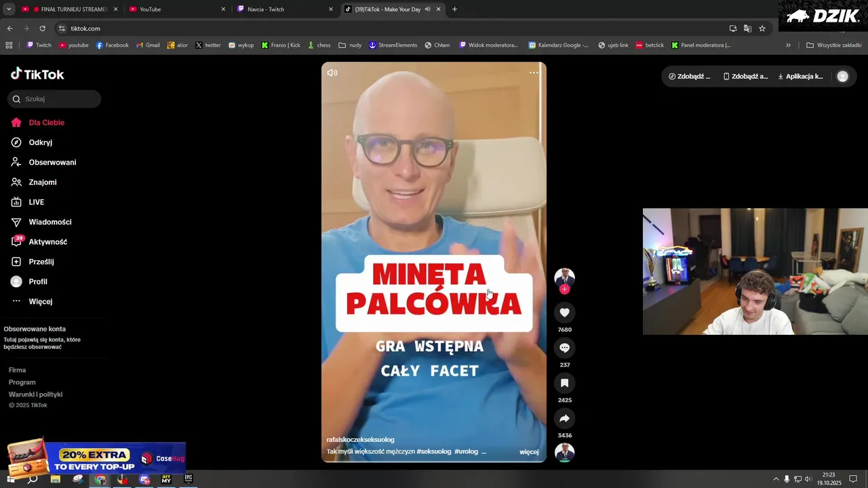Open the clock showing 21:23

[x=829, y=479]
